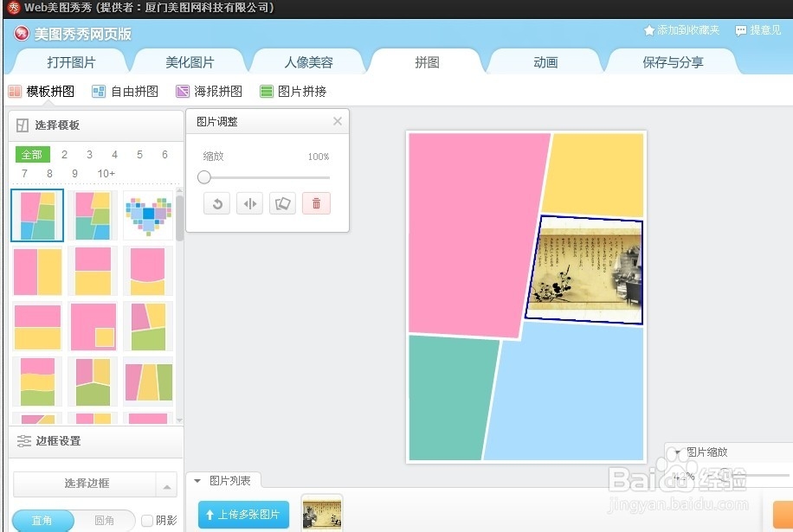Flip the selected photo horizontally
The width and height of the screenshot is (793, 532).
pyautogui.click(x=249, y=202)
